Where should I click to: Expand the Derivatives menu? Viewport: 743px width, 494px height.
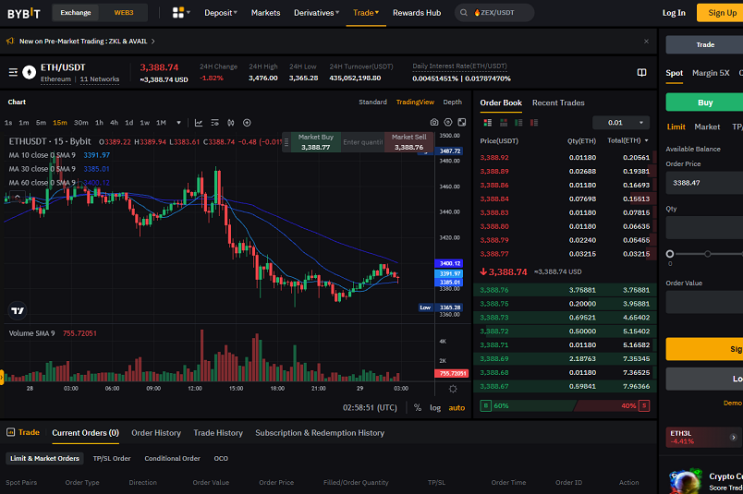pyautogui.click(x=316, y=13)
